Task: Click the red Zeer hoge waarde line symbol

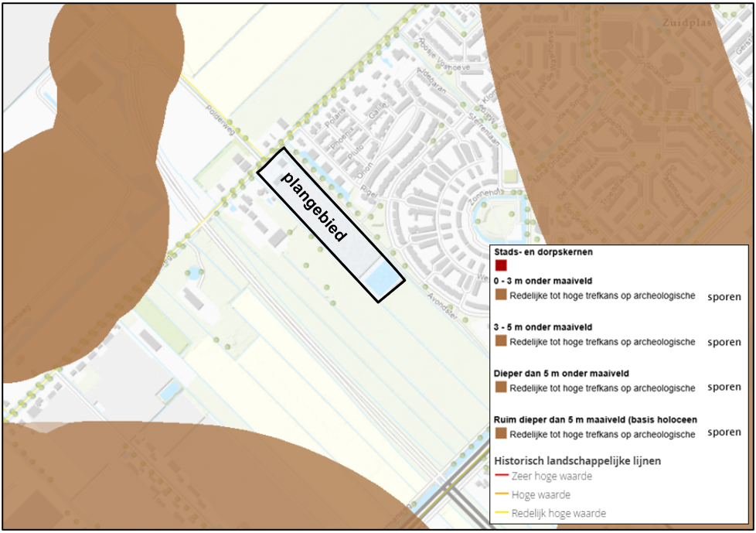Action: coord(501,477)
